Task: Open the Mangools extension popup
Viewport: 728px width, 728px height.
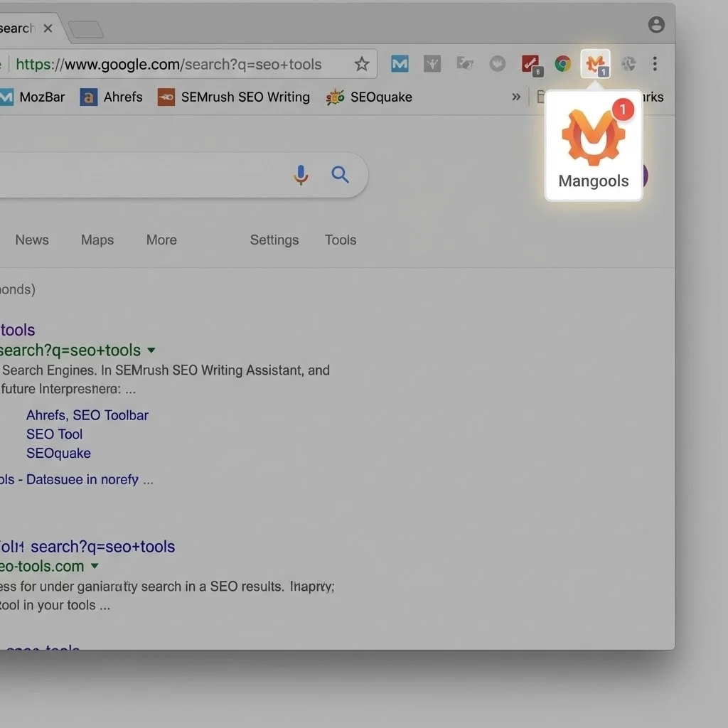Action: (x=595, y=64)
